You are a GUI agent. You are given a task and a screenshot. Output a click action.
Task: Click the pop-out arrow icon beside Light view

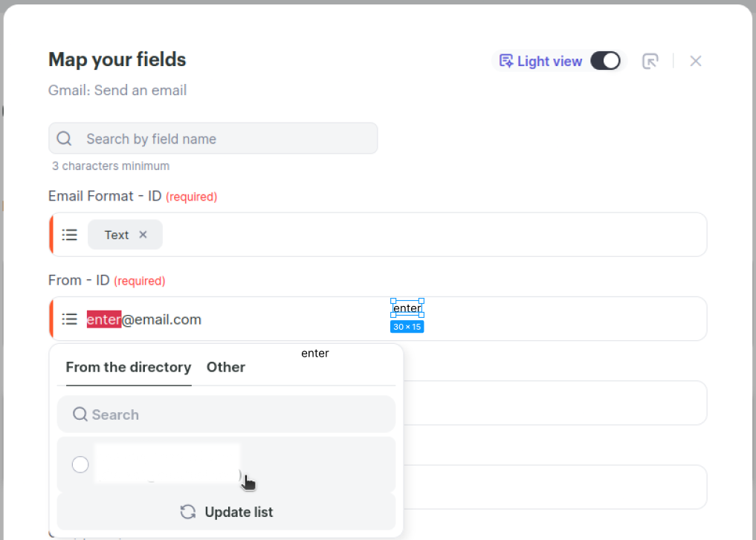tap(650, 61)
